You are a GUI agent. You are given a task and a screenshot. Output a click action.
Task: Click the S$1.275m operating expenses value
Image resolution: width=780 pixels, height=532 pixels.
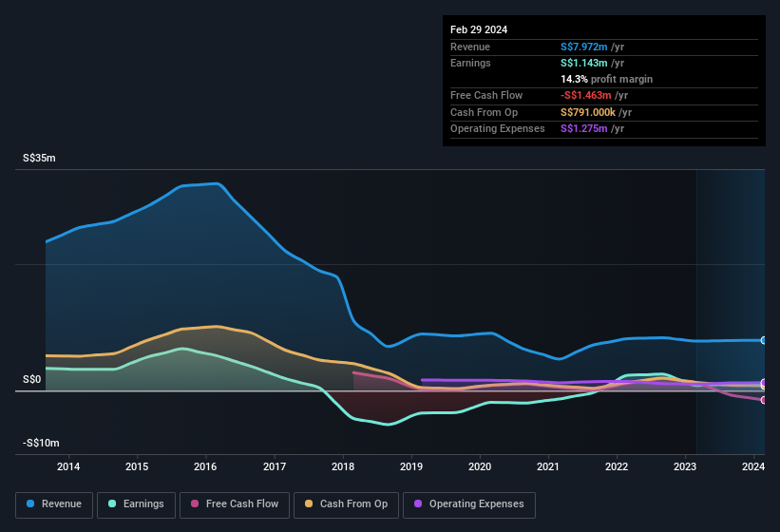coord(584,129)
